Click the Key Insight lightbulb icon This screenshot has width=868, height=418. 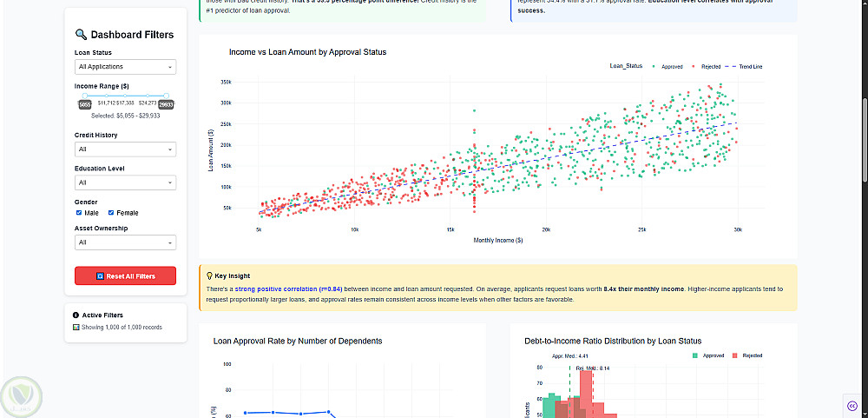tap(209, 276)
